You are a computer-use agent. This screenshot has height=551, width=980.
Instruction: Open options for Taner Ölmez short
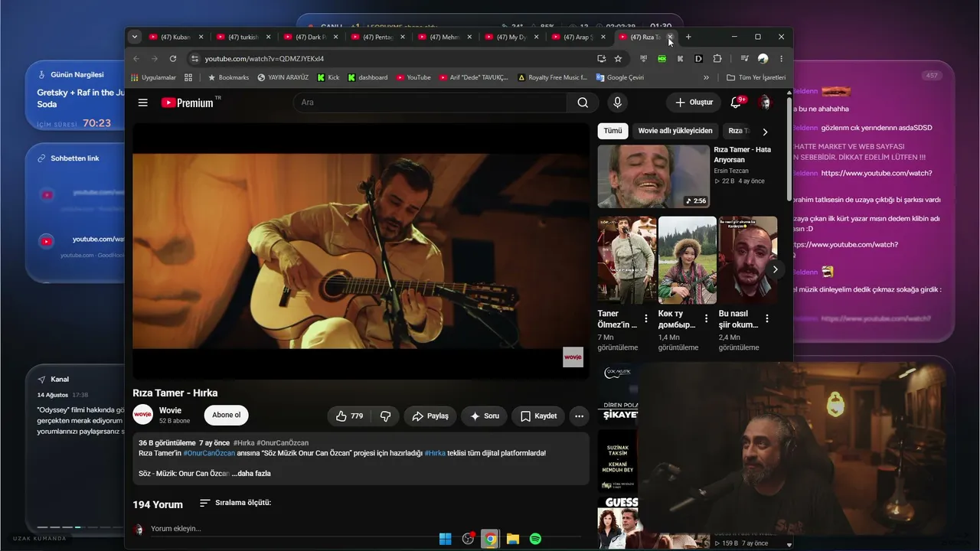pyautogui.click(x=646, y=318)
